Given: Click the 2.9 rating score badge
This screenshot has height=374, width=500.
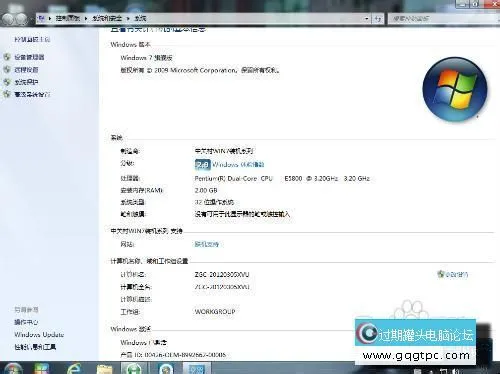Looking at the screenshot, I should [202, 164].
